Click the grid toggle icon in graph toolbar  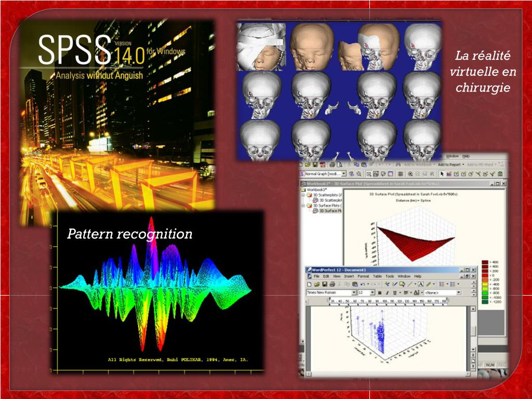[x=401, y=174]
